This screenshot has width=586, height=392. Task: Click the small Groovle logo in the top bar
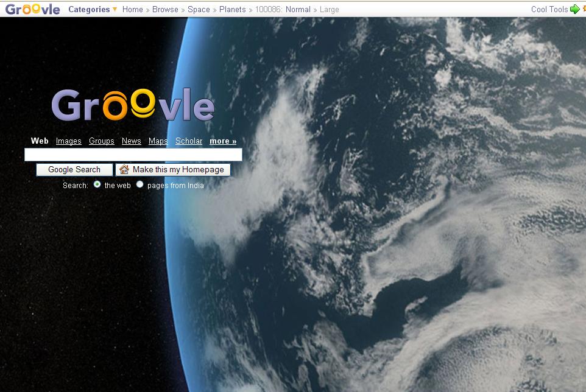(x=32, y=9)
